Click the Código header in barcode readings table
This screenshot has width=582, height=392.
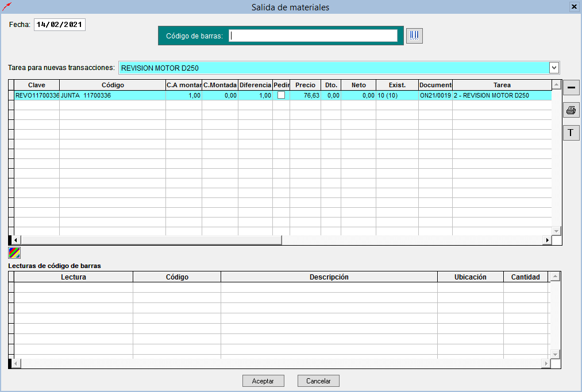click(177, 277)
